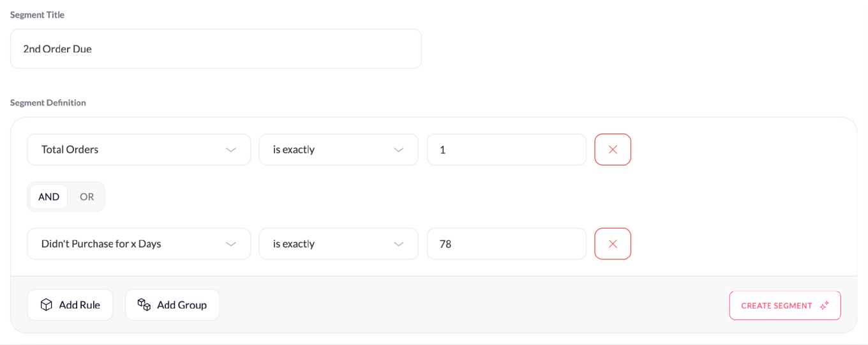
Task: Click the Add Rule button
Action: (70, 305)
